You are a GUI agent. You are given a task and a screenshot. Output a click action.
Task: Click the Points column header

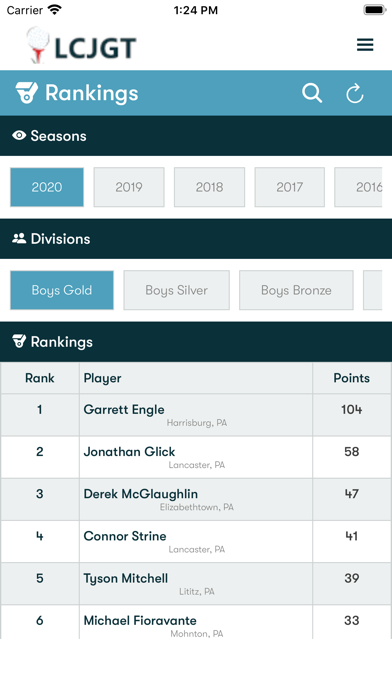click(352, 378)
